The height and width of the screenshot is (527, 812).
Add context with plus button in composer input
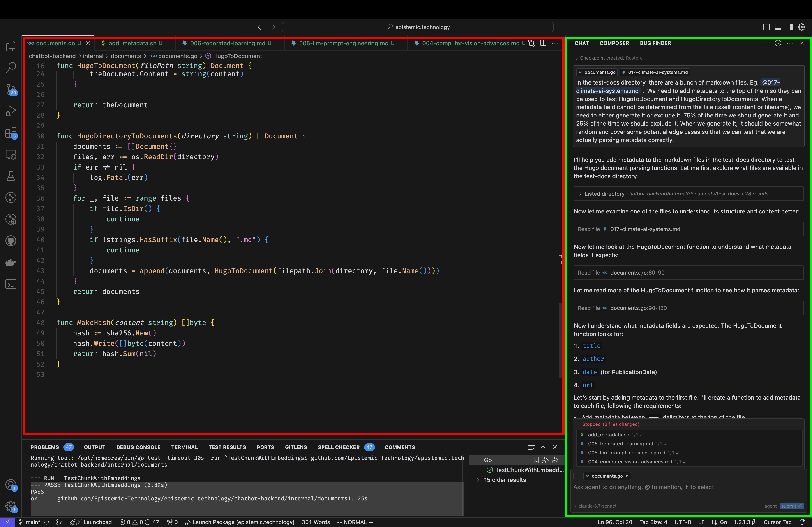[577, 476]
